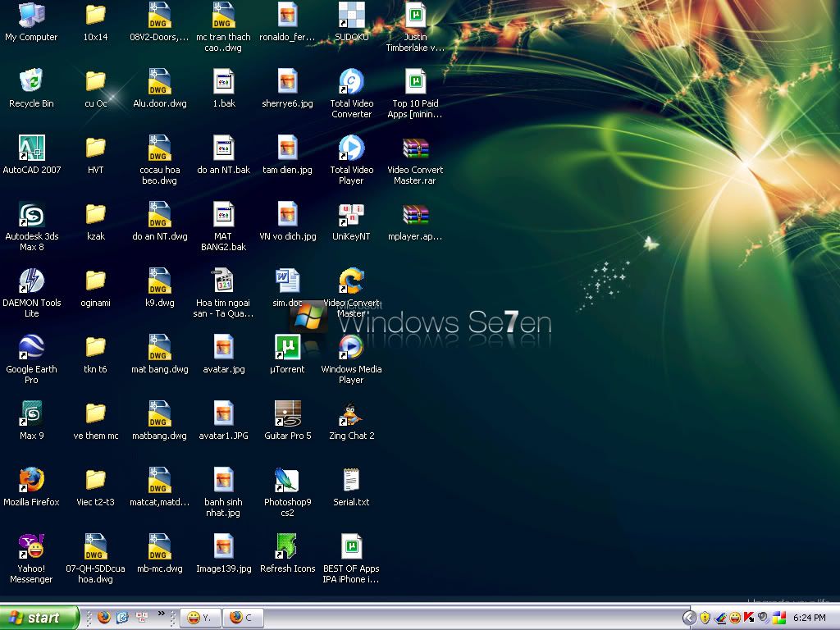Switch to the Firefox taskbar window button
This screenshot has height=630, width=840.
(x=243, y=618)
